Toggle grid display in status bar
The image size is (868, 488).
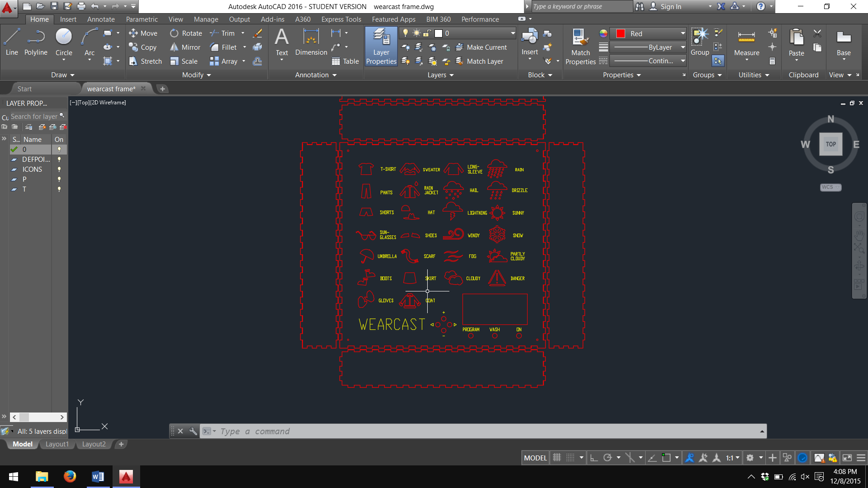pyautogui.click(x=557, y=458)
